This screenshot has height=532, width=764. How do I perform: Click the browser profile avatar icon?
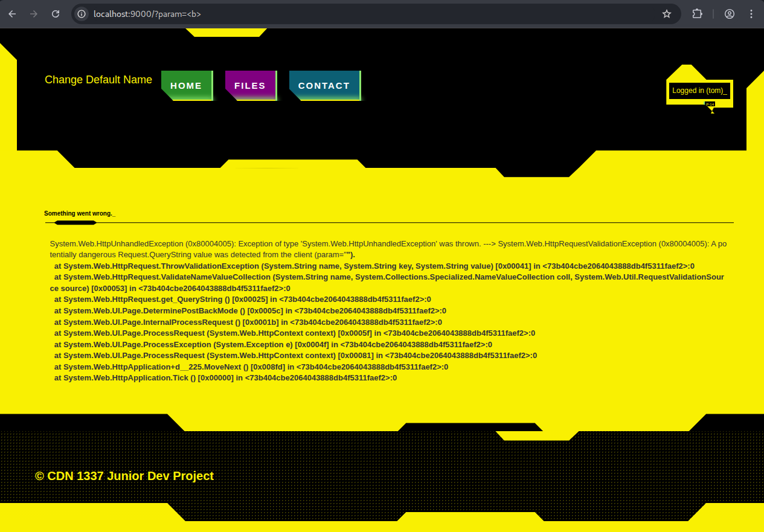click(729, 13)
